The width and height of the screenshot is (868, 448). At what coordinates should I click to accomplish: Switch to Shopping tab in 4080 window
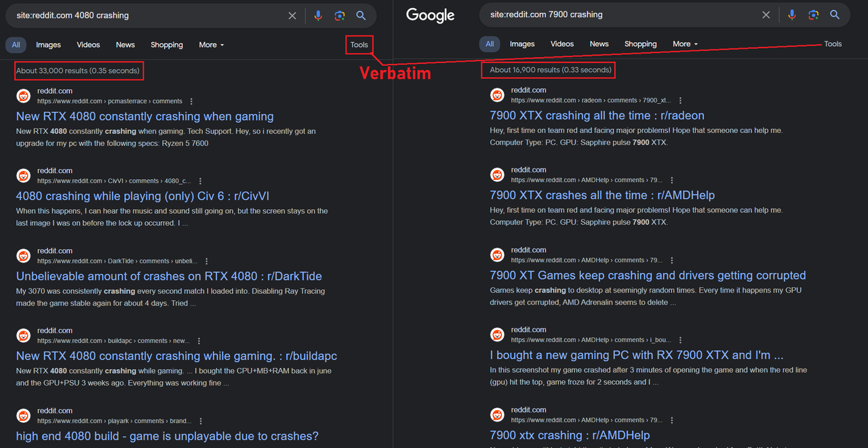(167, 45)
